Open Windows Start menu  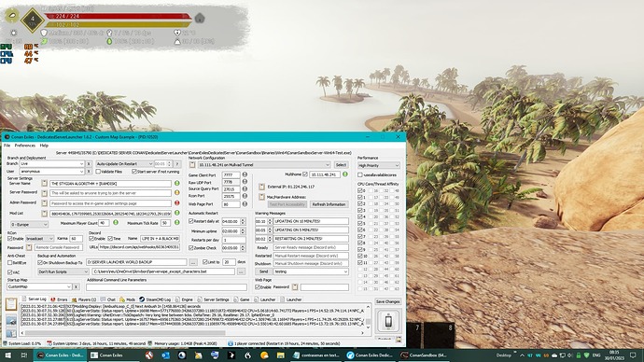tap(7, 355)
